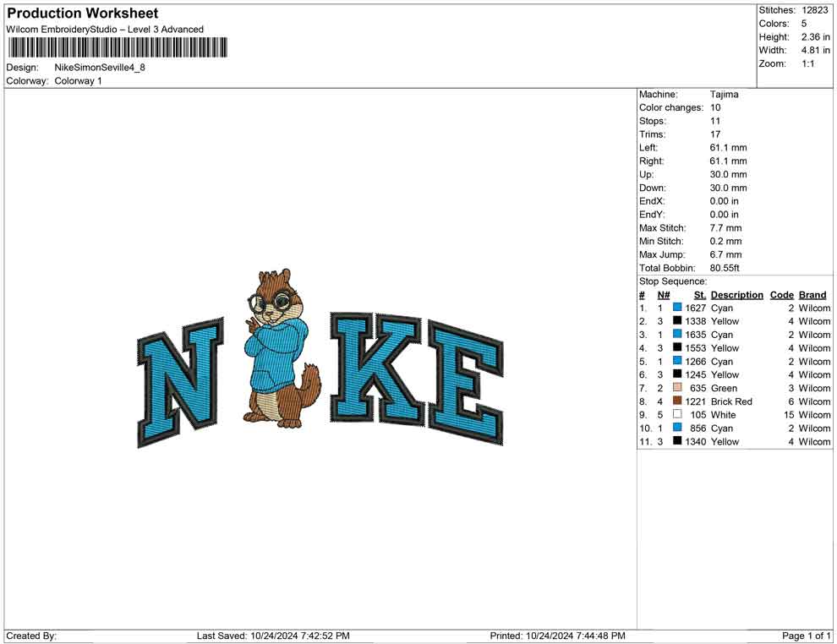Click the 'Description' column header
This screenshot has height=644, width=837.
pyautogui.click(x=736, y=295)
